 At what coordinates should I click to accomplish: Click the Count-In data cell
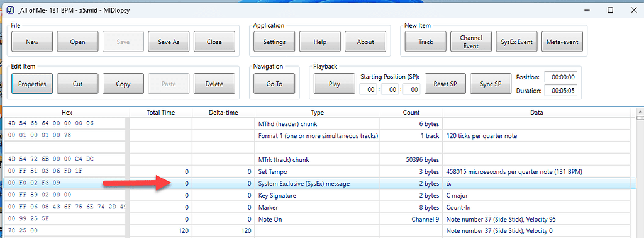point(536,207)
